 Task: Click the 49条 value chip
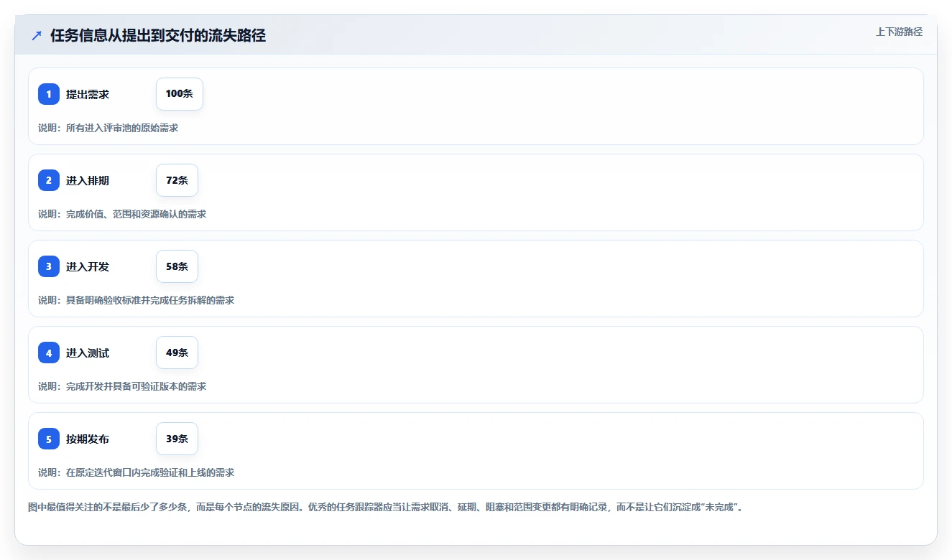coord(177,353)
